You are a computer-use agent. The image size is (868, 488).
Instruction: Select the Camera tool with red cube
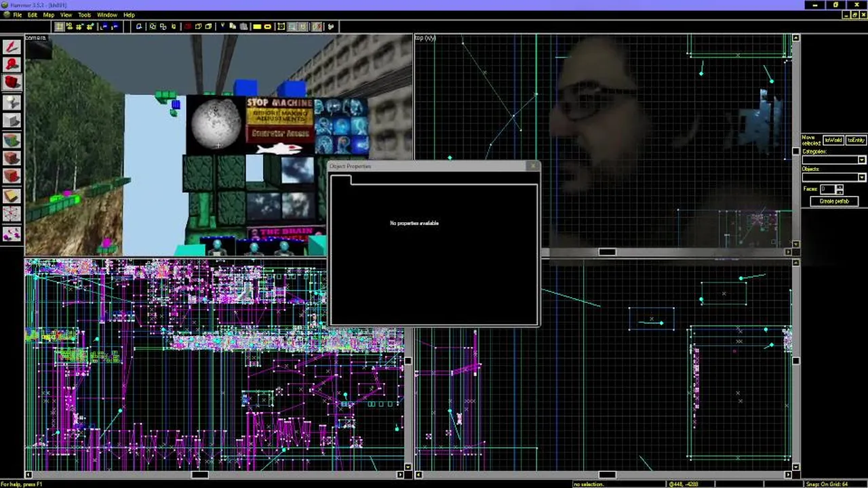(x=12, y=83)
